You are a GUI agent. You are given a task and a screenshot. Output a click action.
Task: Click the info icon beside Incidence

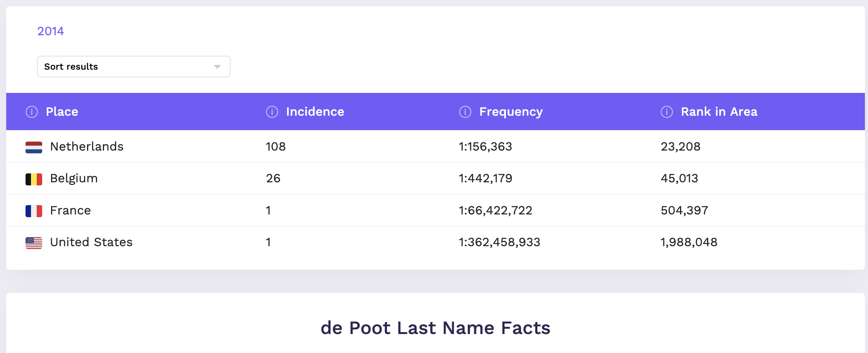tap(272, 112)
